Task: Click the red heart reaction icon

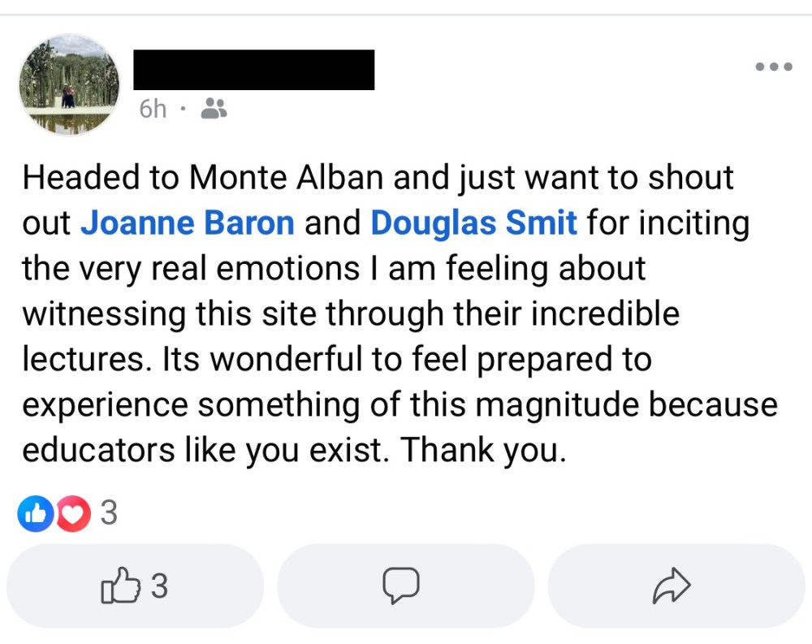Action: coord(73,514)
